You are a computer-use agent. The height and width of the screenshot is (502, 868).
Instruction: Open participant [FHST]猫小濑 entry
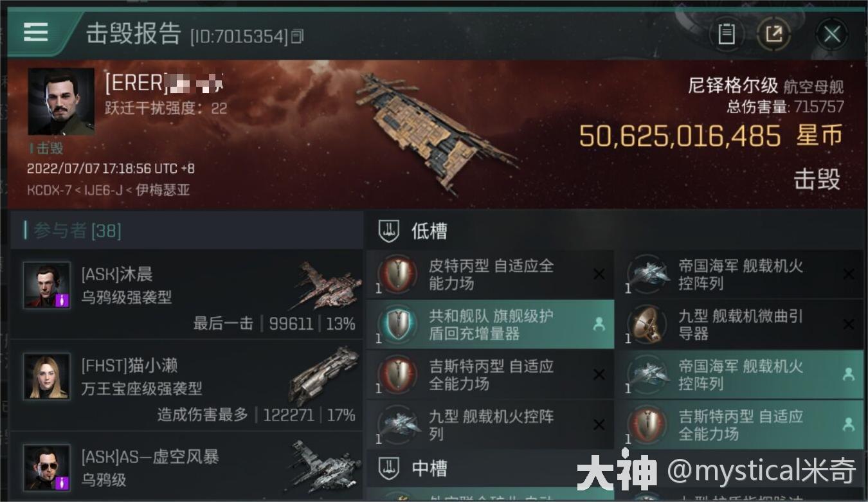(186, 384)
